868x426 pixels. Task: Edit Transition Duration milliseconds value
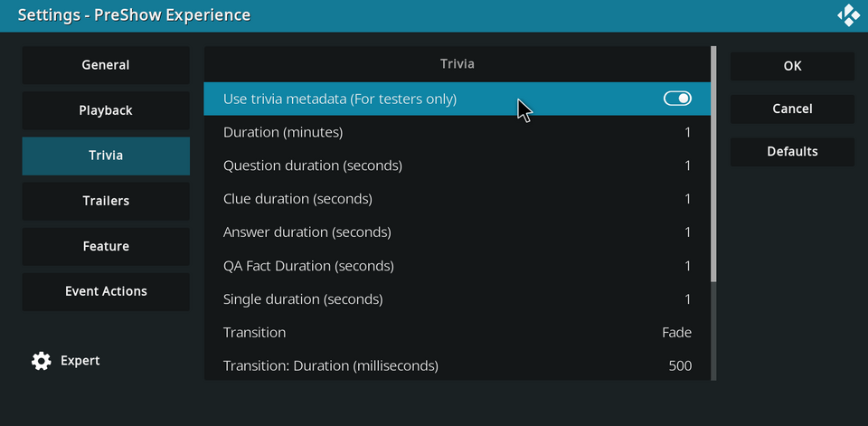coord(457,366)
